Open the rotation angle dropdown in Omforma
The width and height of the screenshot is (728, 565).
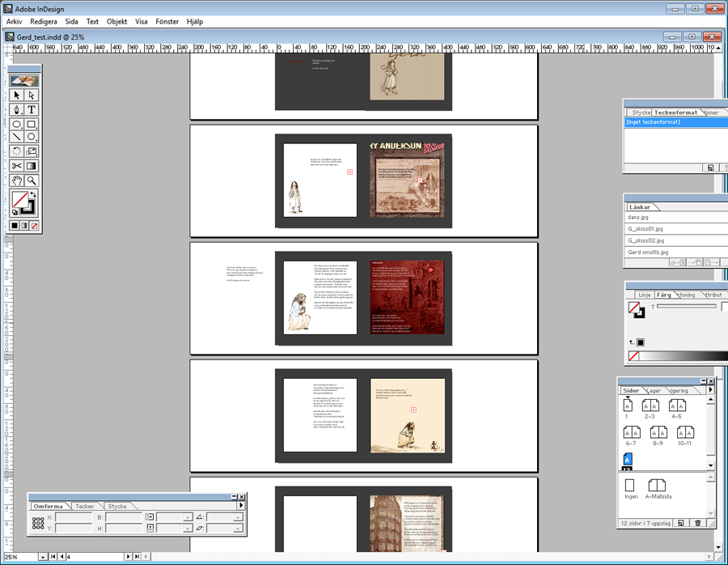(x=238, y=517)
